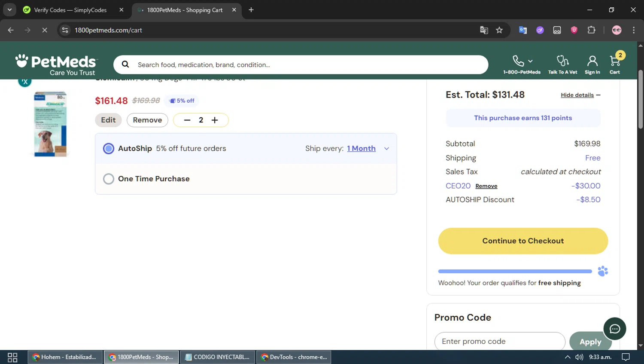Click the Sign In person icon
This screenshot has width=644, height=364.
[x=592, y=61]
